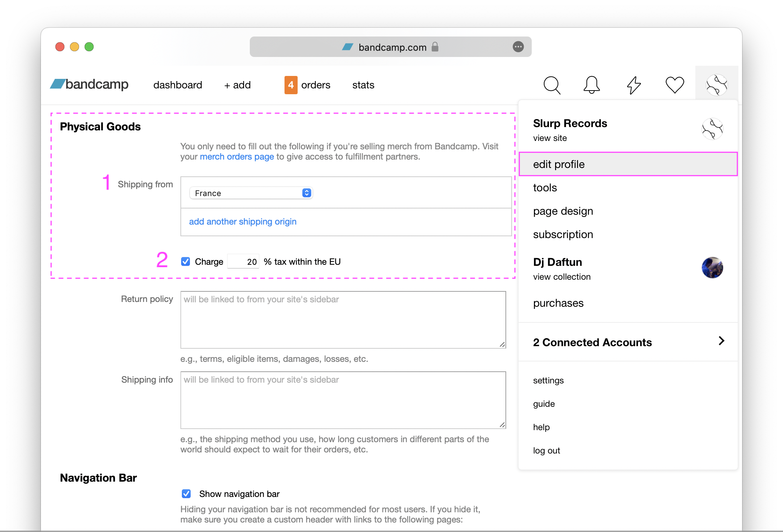
Task: Open the lightning bolt feed icon
Action: pos(634,85)
